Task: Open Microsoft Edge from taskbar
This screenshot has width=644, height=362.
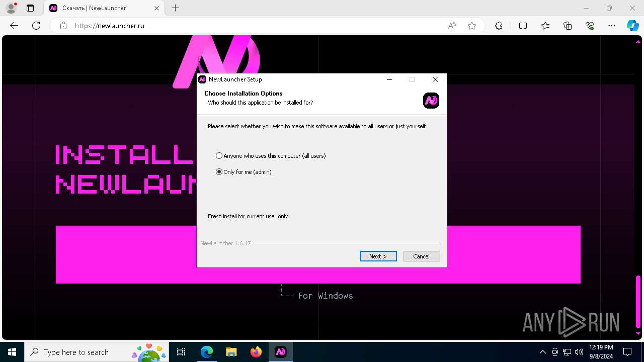Action: coord(207,352)
